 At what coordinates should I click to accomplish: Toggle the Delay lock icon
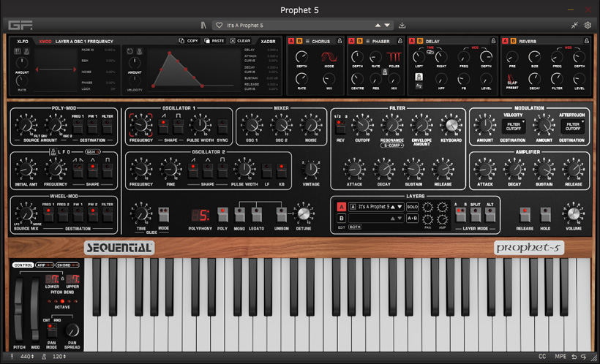[493, 41]
